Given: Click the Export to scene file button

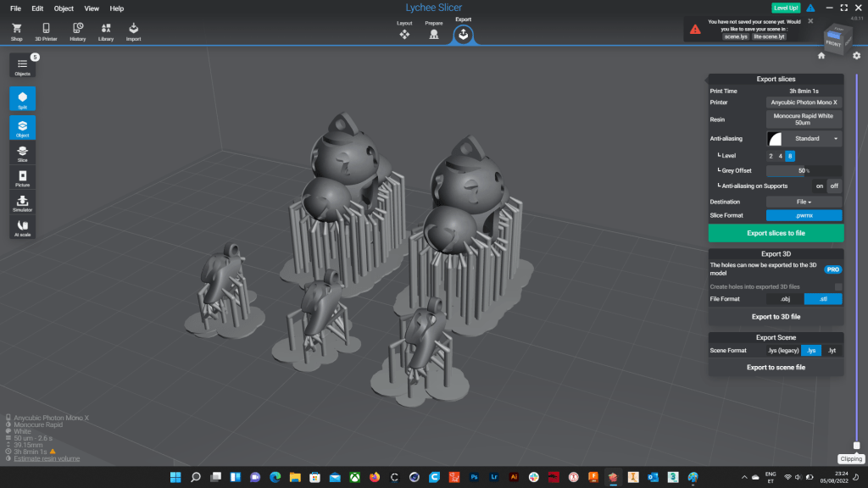Looking at the screenshot, I should [776, 368].
